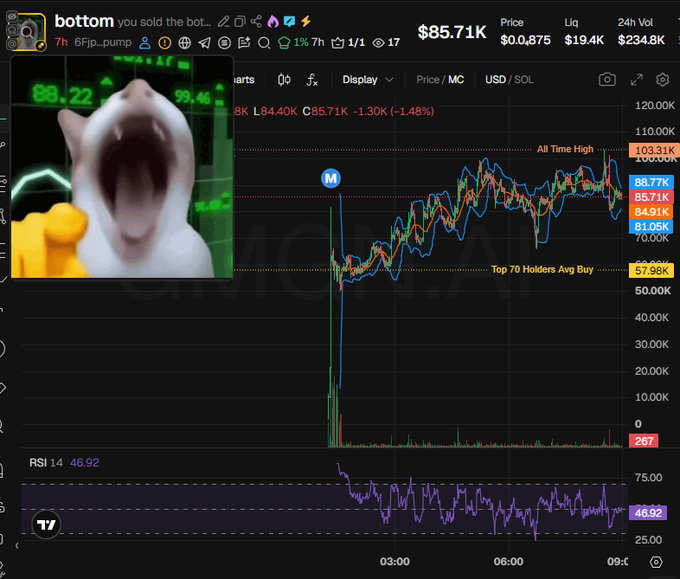
Task: Select SOL as chart currency
Action: pyautogui.click(x=524, y=80)
